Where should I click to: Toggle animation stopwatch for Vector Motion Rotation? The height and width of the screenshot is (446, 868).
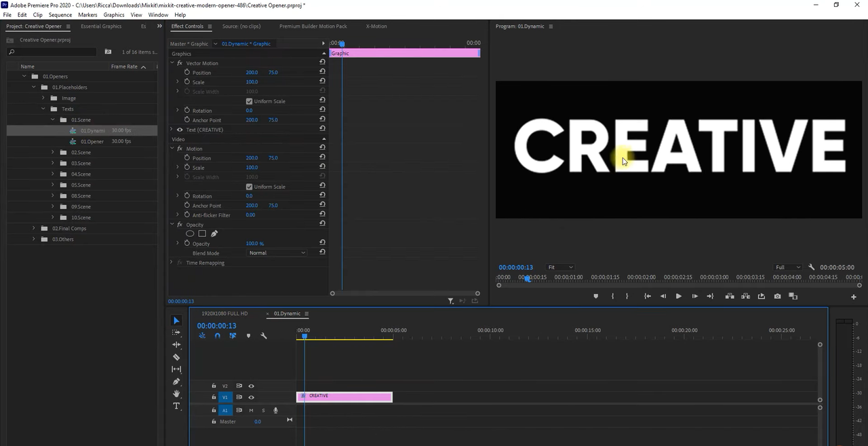187,110
